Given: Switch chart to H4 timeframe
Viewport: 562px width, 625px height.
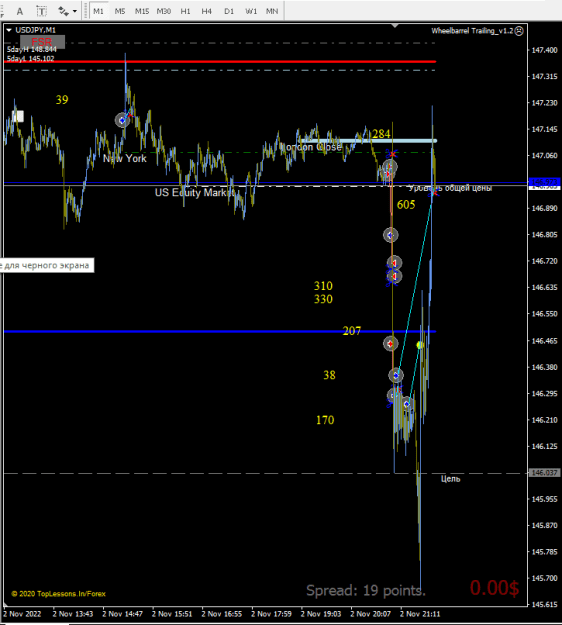Looking at the screenshot, I should point(206,11).
